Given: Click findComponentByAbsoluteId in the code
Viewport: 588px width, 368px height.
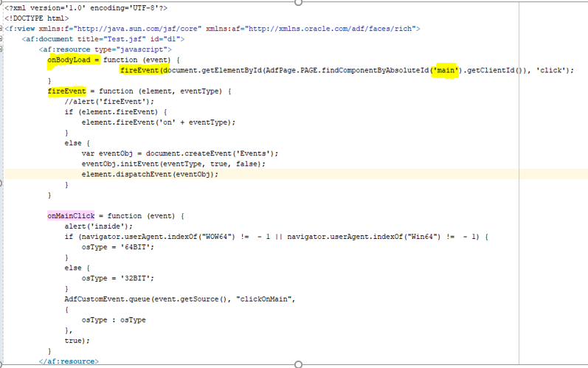Looking at the screenshot, I should point(375,70).
